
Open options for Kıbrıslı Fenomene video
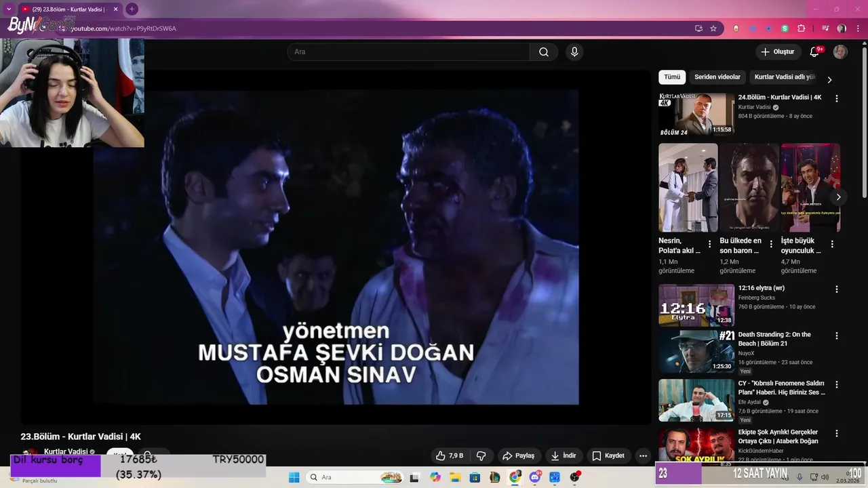tap(836, 384)
